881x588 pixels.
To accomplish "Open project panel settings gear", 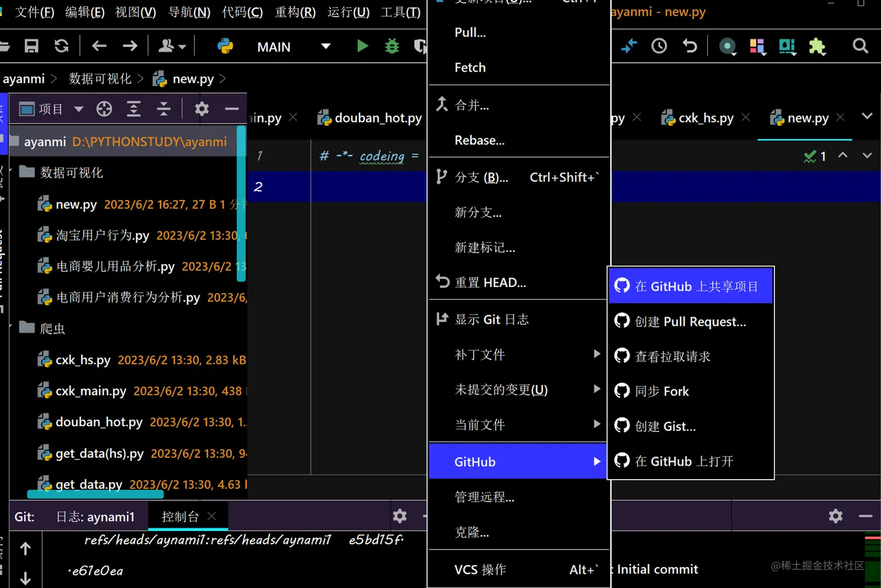I will (202, 109).
